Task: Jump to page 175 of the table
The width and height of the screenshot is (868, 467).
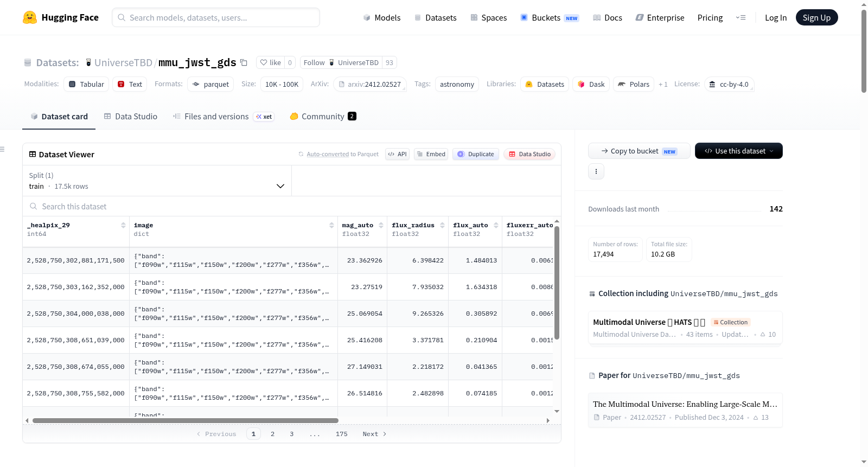Action: click(341, 434)
